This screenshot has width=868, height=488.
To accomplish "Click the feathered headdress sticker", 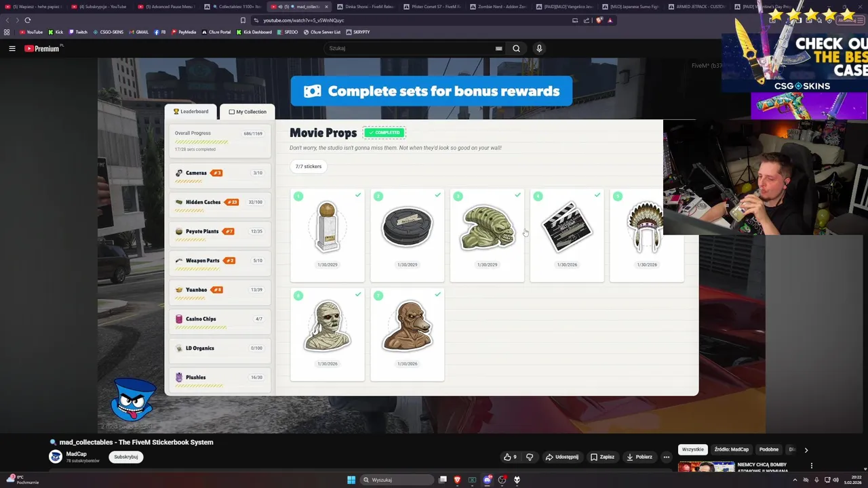I will [646, 227].
